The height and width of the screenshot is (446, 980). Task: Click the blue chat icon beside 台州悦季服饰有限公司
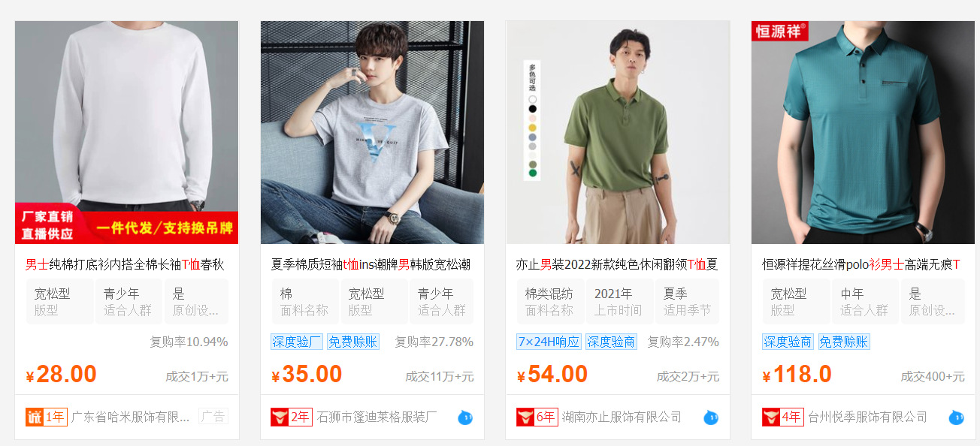pyautogui.click(x=956, y=417)
